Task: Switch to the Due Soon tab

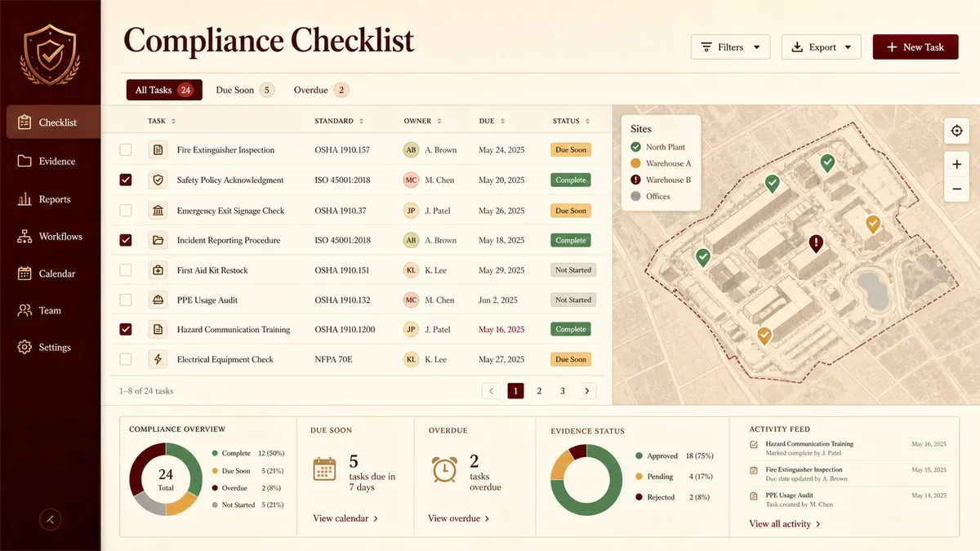Action: [244, 90]
